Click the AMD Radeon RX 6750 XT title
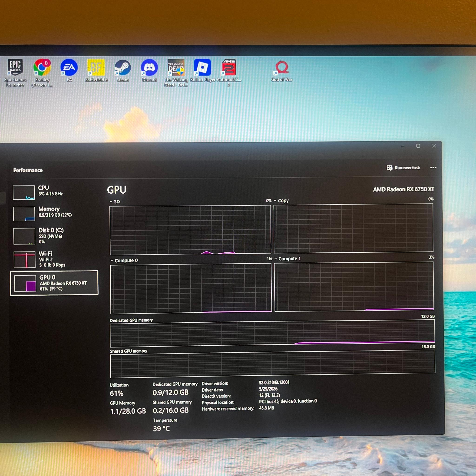 pyautogui.click(x=403, y=189)
